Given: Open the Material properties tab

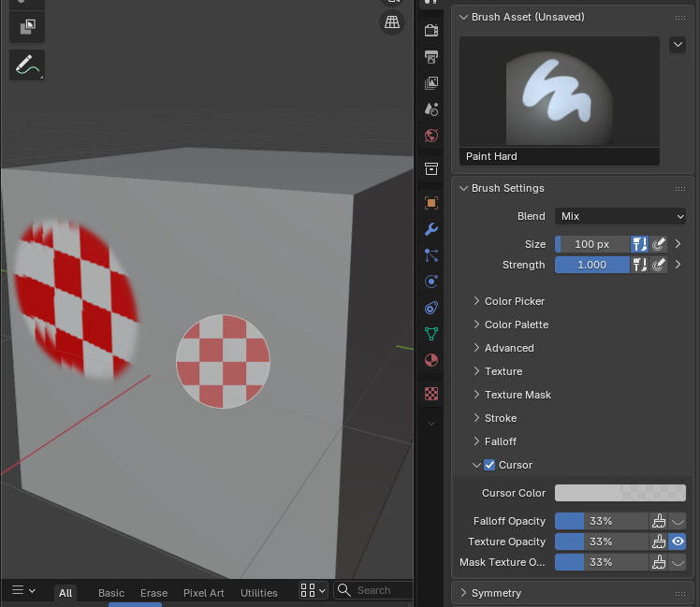Looking at the screenshot, I should pos(431,360).
